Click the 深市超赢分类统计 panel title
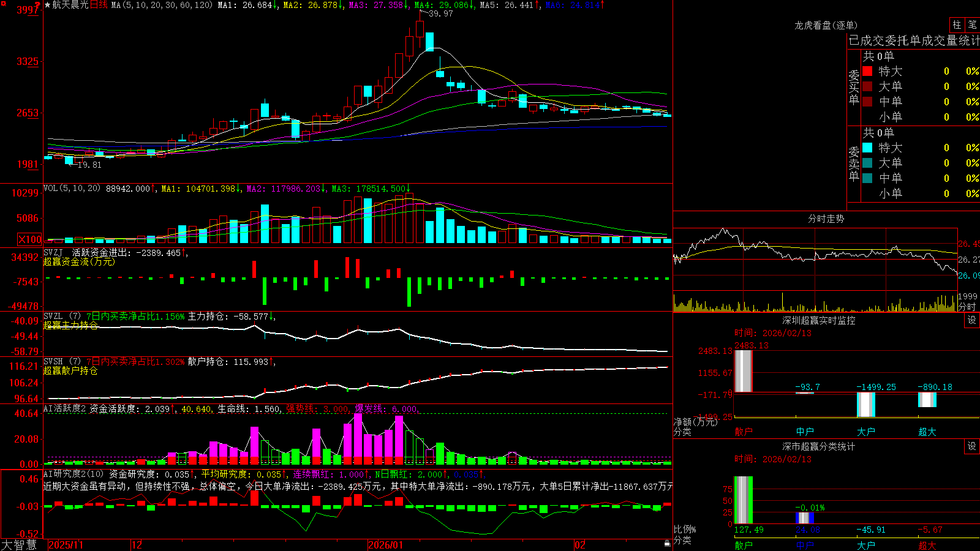Screen dimensions: 980x551 (x=819, y=446)
